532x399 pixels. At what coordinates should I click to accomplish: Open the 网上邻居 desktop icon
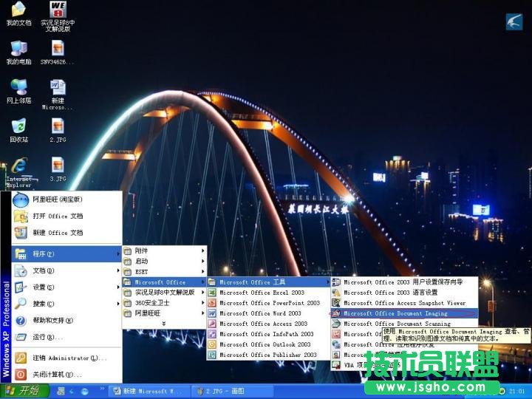[x=19, y=91]
